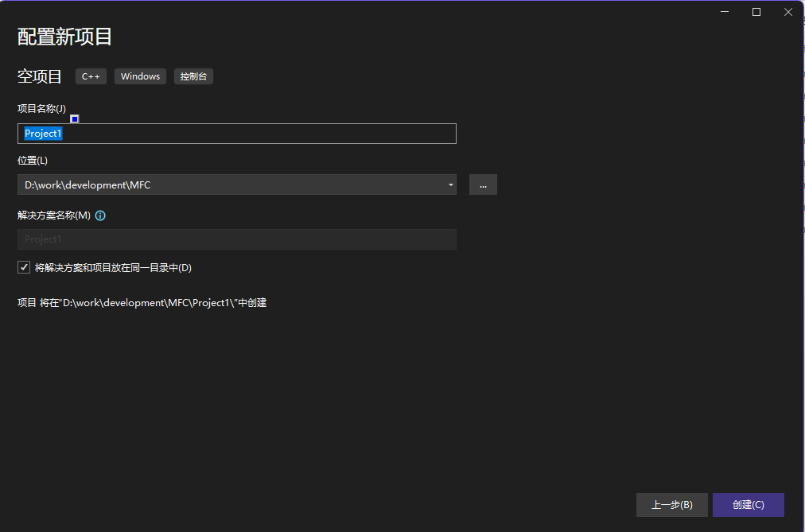Open the recent locations list for D:\work\development\MFC
Viewport: 805px width, 532px height.
449,184
